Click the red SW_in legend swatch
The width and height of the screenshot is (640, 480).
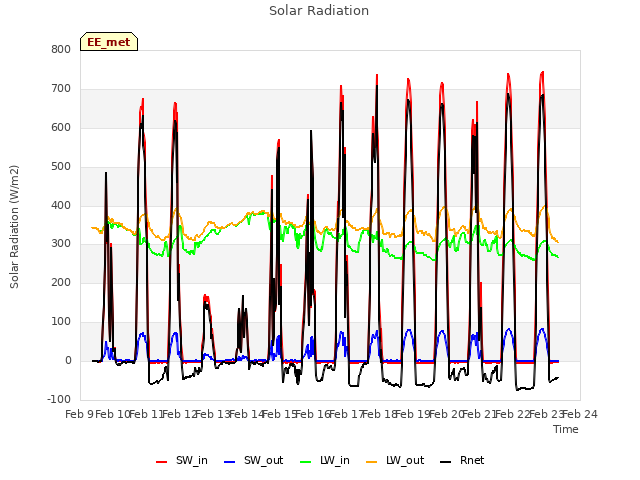coord(162,462)
